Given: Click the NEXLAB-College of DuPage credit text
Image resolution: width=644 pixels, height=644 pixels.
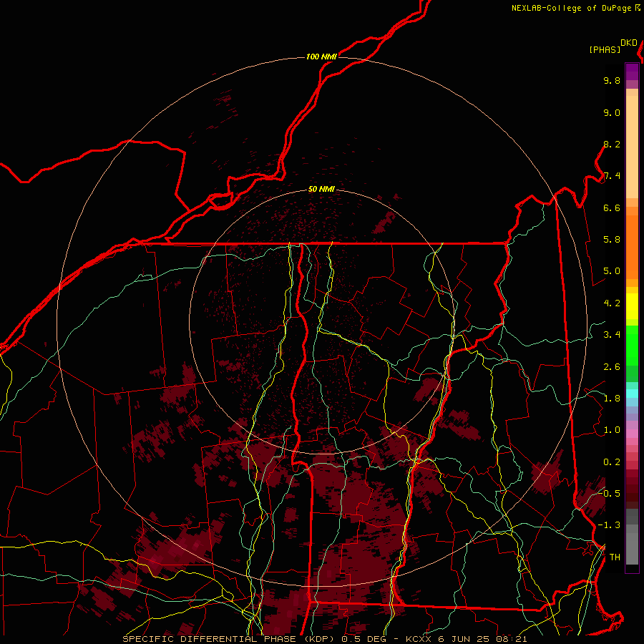Looking at the screenshot, I should [x=571, y=8].
